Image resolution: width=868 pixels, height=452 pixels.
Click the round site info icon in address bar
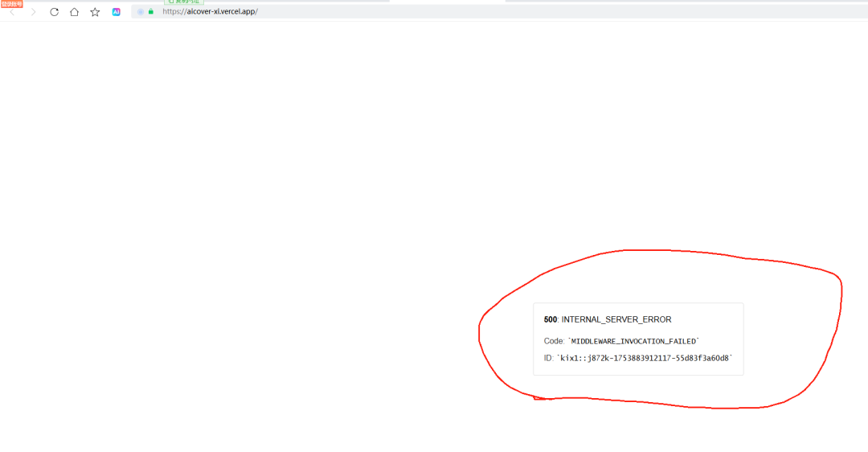[141, 12]
